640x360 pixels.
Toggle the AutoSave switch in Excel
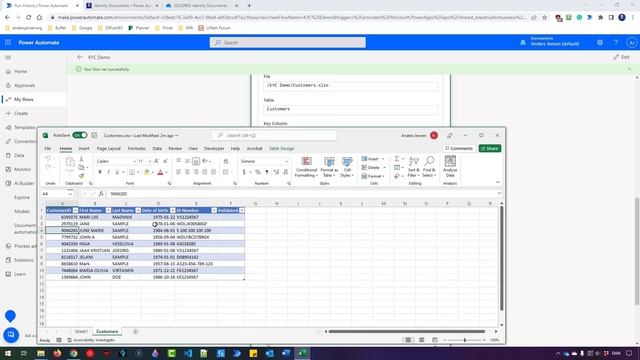(80, 135)
